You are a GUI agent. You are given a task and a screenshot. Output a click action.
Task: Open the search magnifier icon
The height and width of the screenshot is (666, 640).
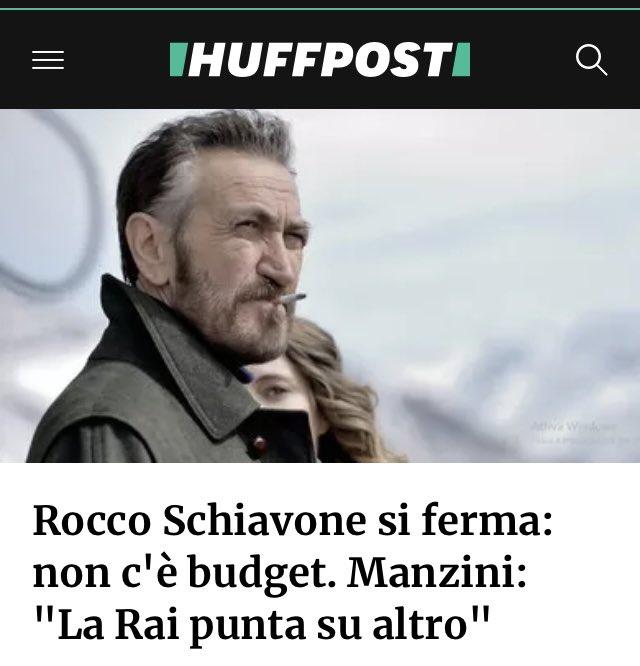tap(591, 59)
